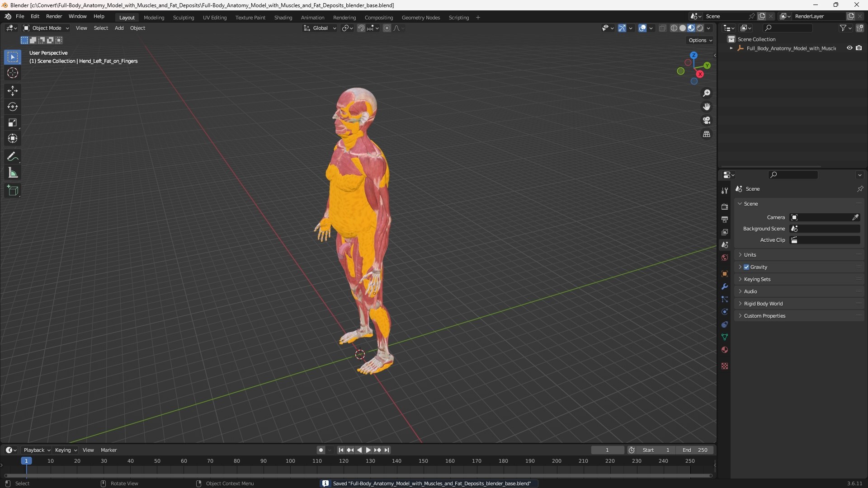Switch to solid viewport shading
The width and height of the screenshot is (868, 488).
(x=683, y=28)
